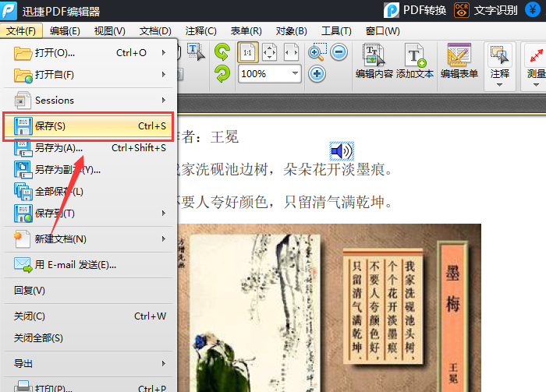Open the Edit Form tool
Image resolution: width=546 pixels, height=392 pixels.
pos(459,62)
